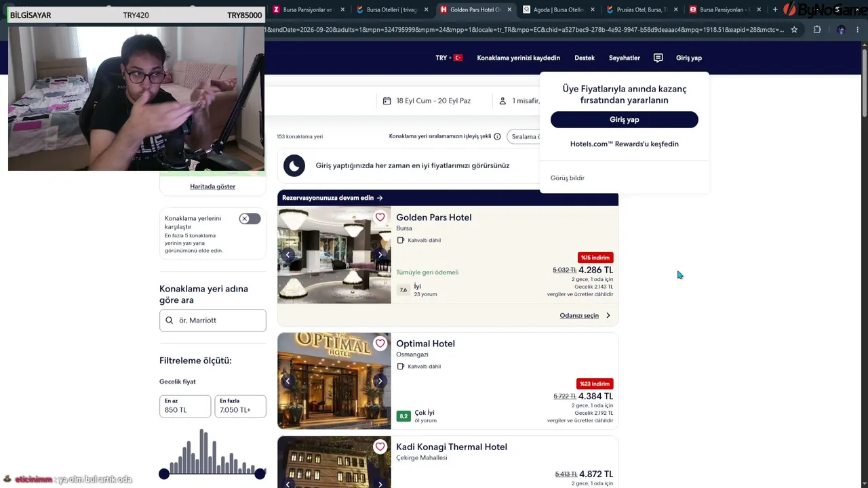Screen dimensions: 868x488
Task: Click the dark Giriş yap button in popup
Action: [x=625, y=119]
